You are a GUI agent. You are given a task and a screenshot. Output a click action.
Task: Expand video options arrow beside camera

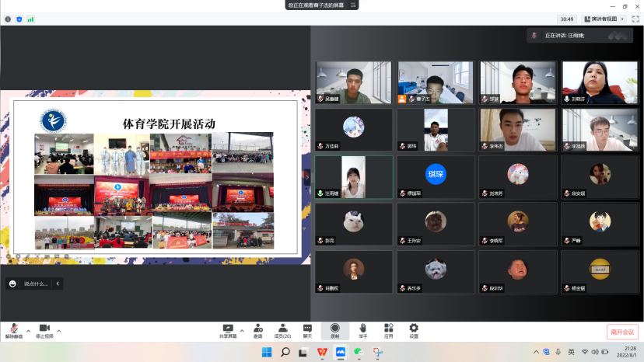coord(59,330)
